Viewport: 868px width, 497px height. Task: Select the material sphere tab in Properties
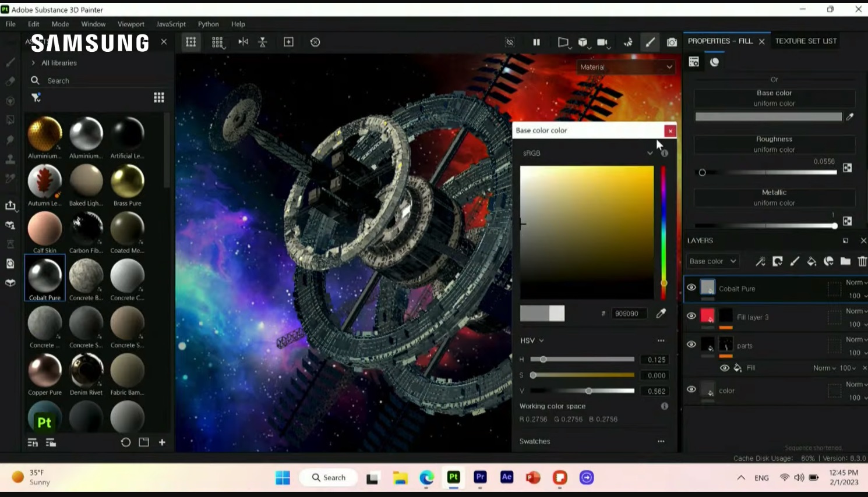point(714,62)
